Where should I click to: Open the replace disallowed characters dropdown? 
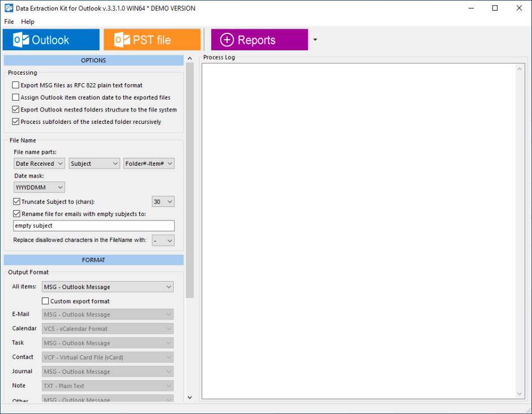click(163, 240)
